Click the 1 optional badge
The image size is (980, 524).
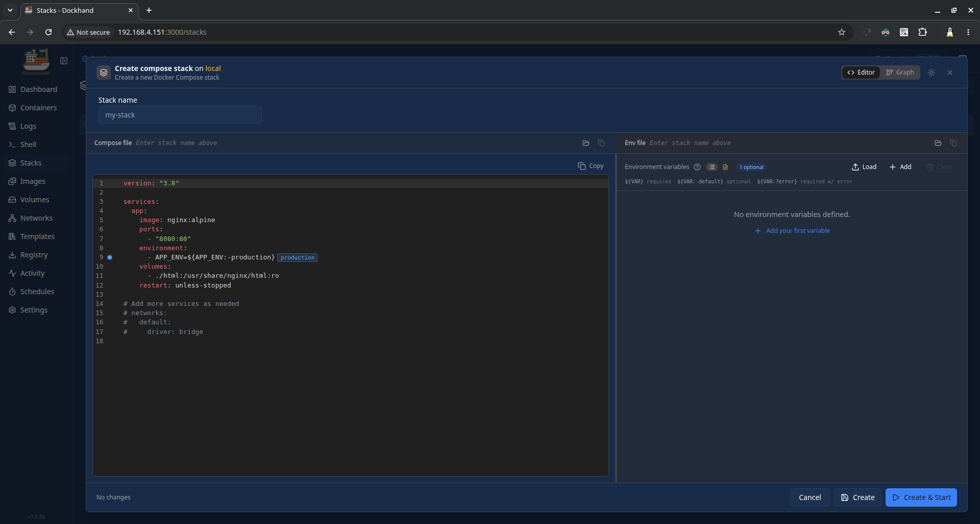click(x=751, y=167)
